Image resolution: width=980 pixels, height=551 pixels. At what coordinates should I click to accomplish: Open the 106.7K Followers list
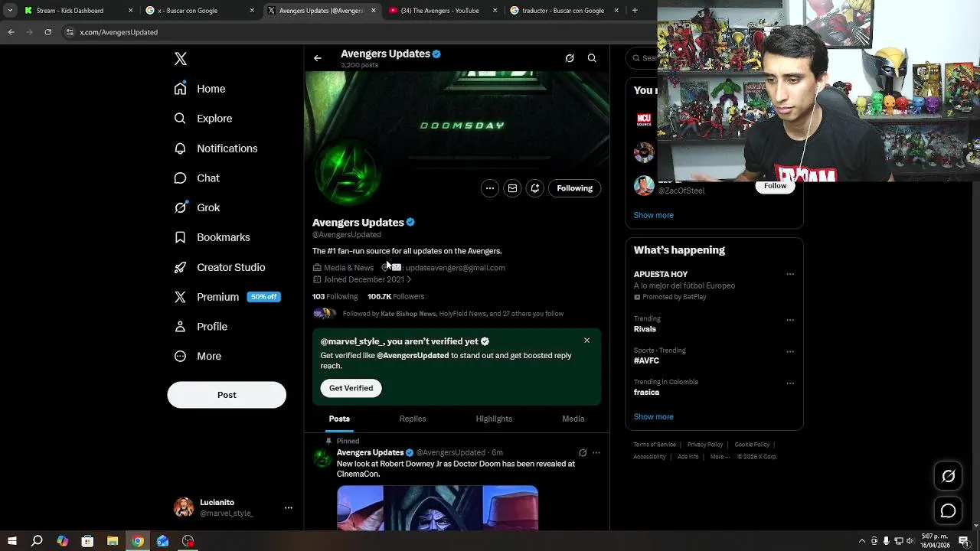[395, 296]
